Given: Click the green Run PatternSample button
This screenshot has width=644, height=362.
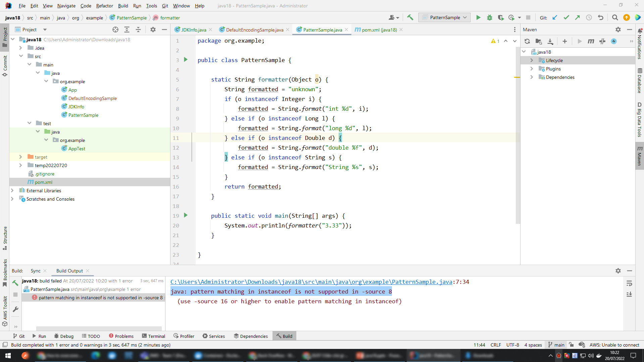Looking at the screenshot, I should point(478,17).
